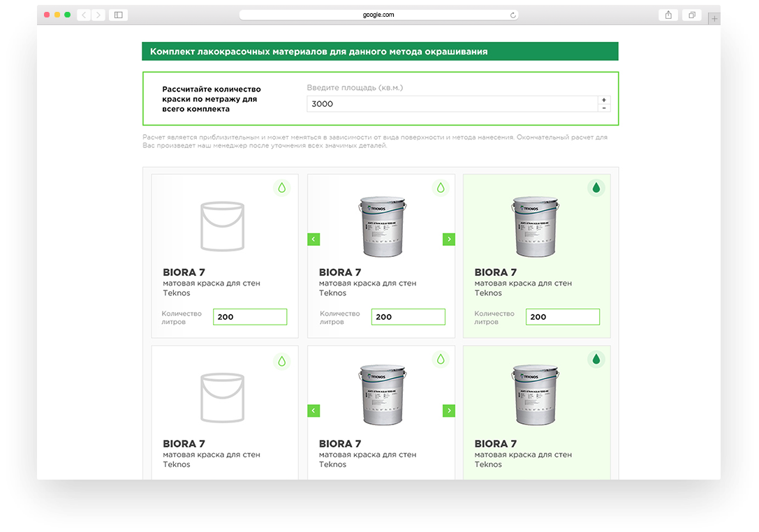Open a new tab with the plus icon
Viewport: 759px width, 532px height.
(714, 19)
